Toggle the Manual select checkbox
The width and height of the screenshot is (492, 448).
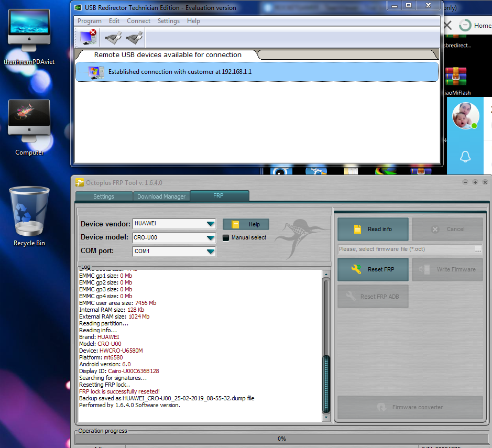point(226,238)
